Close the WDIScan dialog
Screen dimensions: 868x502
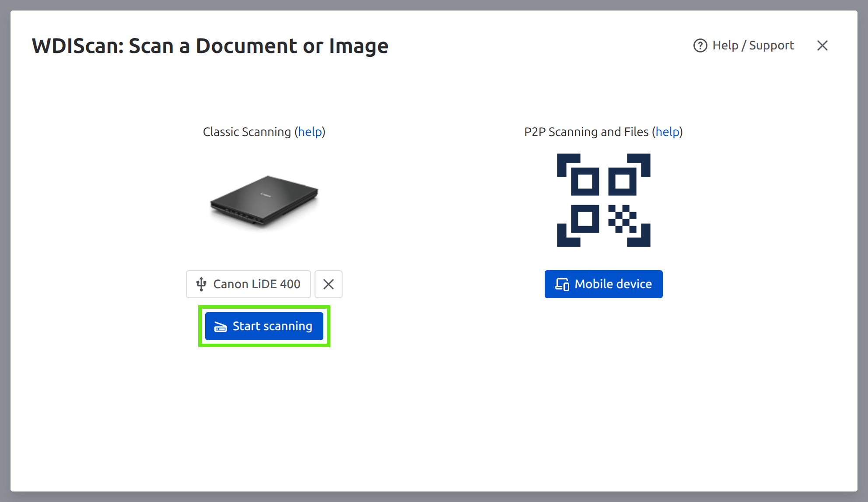pyautogui.click(x=822, y=45)
